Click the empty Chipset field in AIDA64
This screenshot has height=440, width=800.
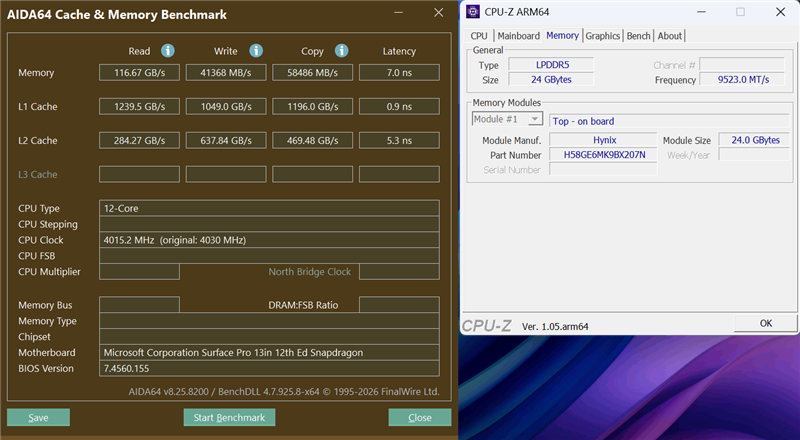[269, 337]
